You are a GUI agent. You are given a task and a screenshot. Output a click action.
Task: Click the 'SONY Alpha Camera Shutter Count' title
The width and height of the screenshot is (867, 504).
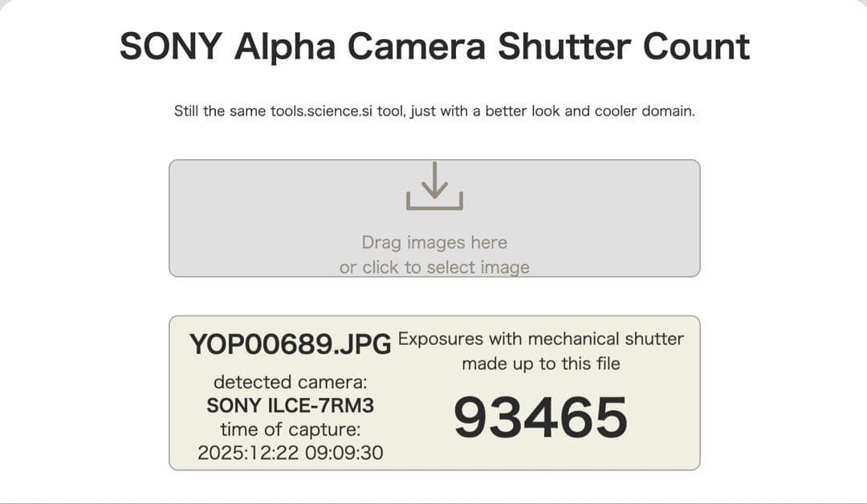(433, 47)
